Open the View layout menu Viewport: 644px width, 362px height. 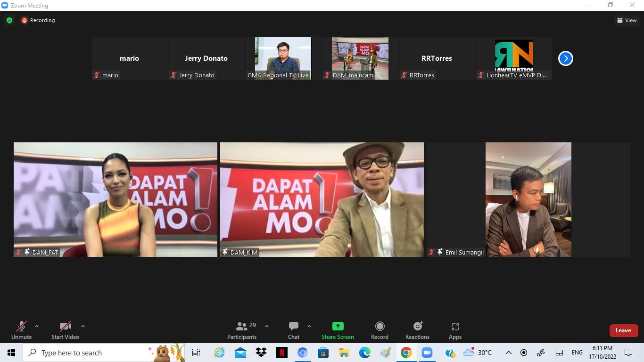(x=627, y=20)
